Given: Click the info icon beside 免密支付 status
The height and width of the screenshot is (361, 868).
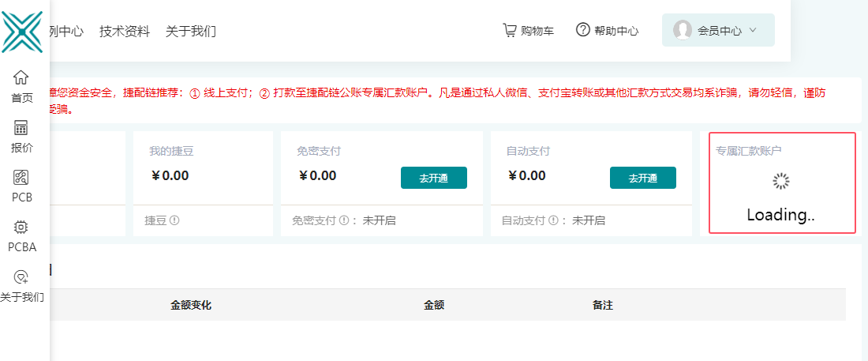Looking at the screenshot, I should coord(344,220).
